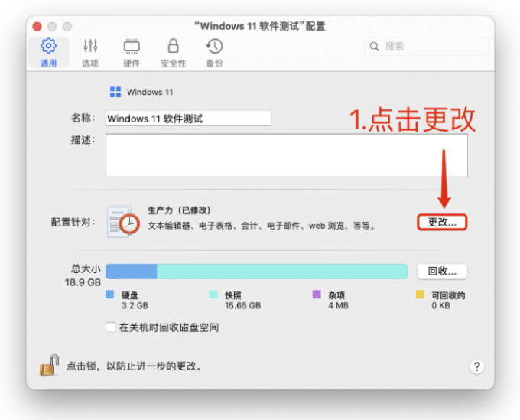Open help with the question mark button
The image size is (520, 420).
pyautogui.click(x=476, y=366)
